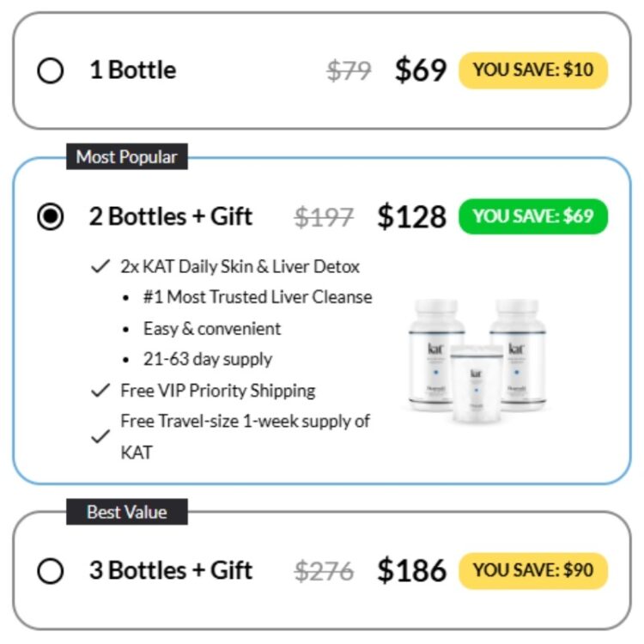Click checkmark beside Free VIP Priority Shipping
This screenshot has width=644, height=644.
coord(100,390)
